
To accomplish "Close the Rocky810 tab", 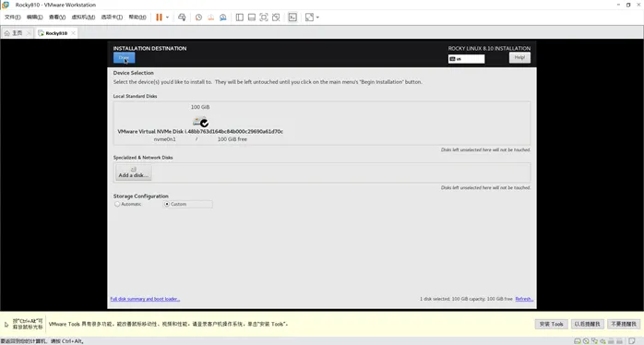I will click(x=73, y=33).
